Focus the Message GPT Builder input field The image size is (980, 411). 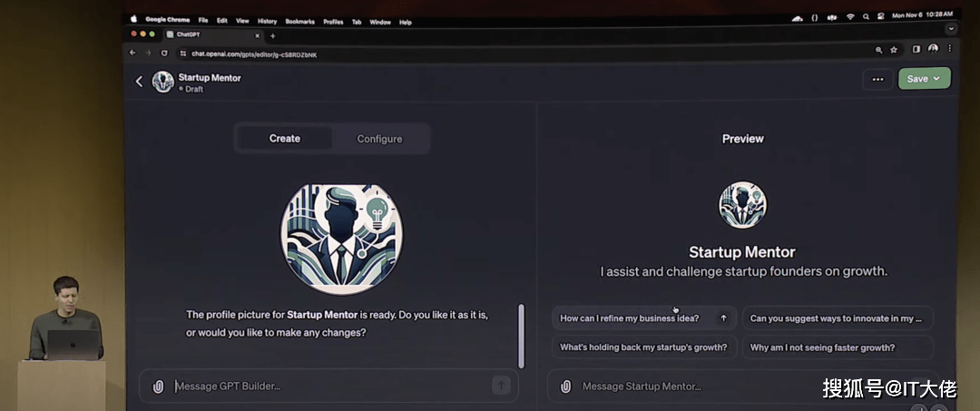point(328,386)
